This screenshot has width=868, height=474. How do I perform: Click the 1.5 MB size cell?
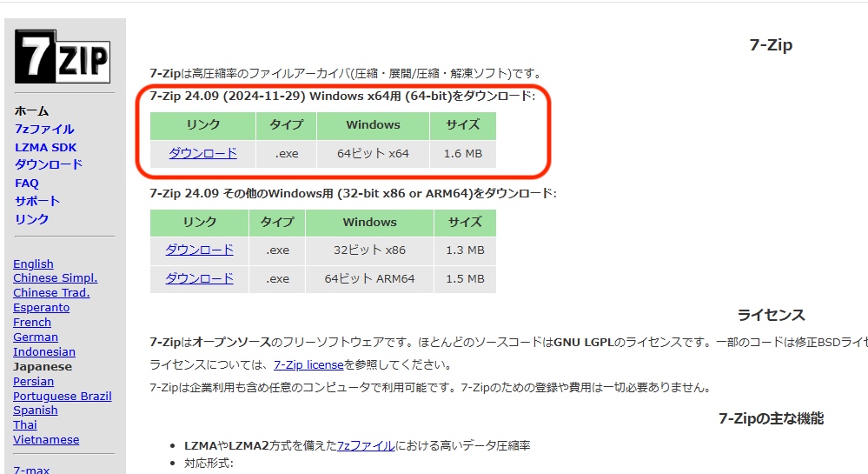click(465, 279)
